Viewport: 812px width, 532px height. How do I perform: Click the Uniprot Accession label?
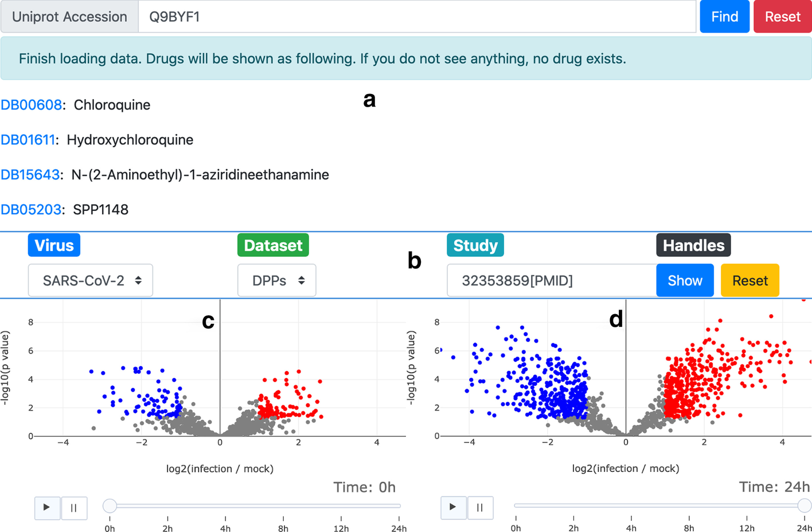coord(69,17)
